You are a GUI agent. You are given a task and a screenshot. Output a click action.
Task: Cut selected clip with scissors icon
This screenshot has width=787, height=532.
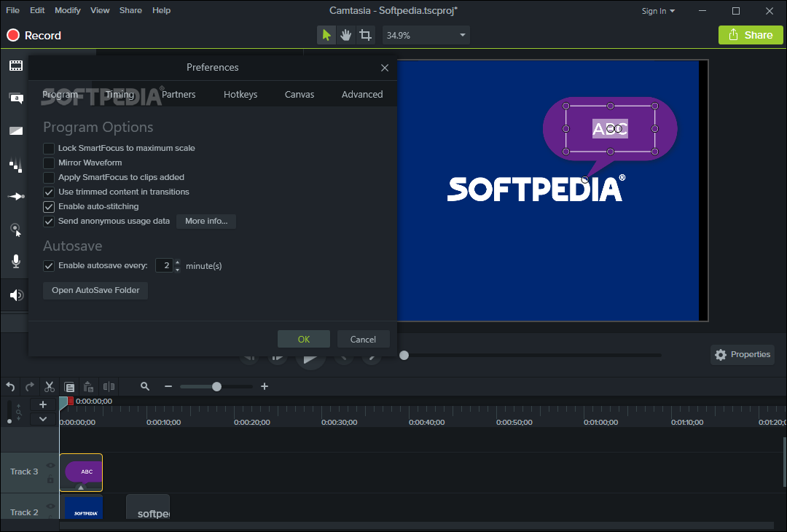point(50,386)
